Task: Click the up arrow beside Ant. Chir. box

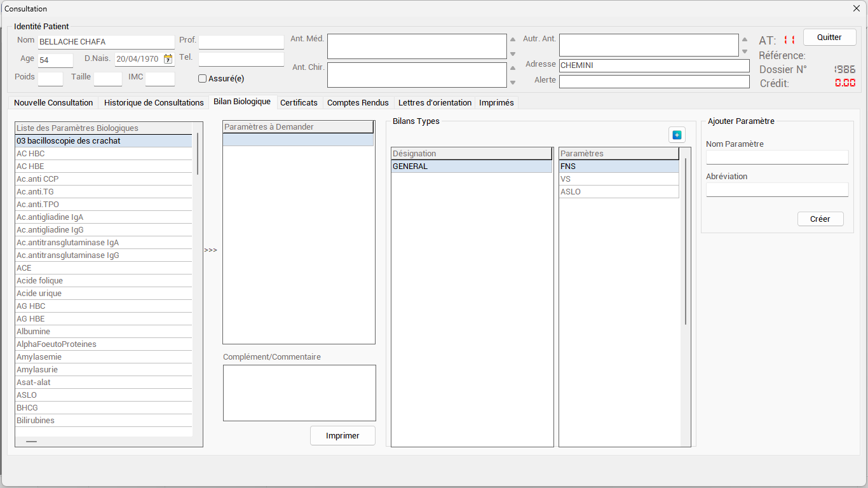Action: click(513, 68)
